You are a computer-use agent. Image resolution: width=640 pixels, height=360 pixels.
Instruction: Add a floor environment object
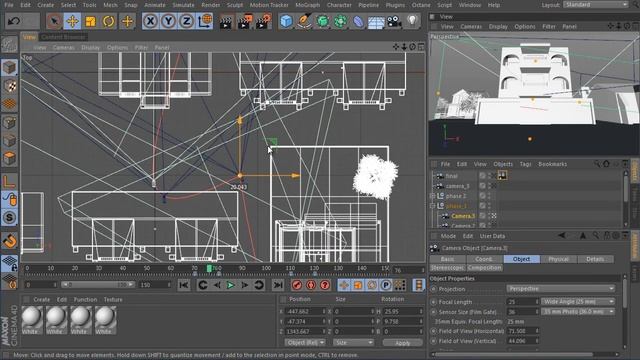[376, 22]
